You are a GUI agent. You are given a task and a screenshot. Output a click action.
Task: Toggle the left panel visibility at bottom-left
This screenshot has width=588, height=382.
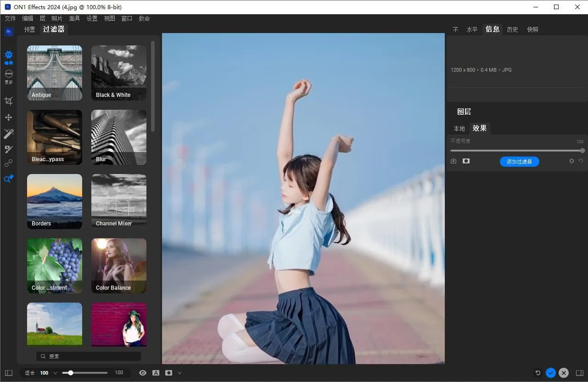click(x=9, y=373)
